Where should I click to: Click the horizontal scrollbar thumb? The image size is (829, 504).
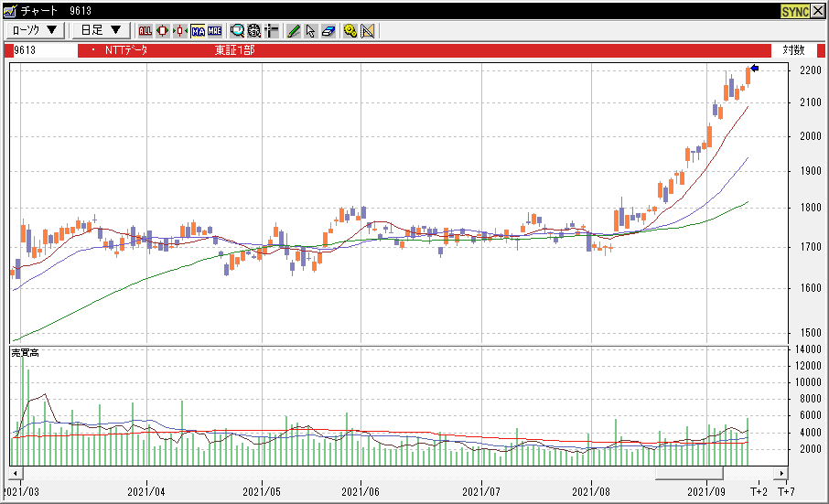689,474
